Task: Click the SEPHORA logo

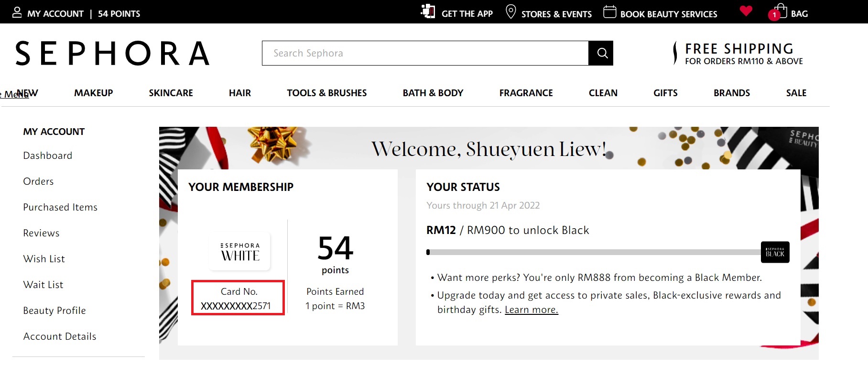Action: [x=113, y=53]
